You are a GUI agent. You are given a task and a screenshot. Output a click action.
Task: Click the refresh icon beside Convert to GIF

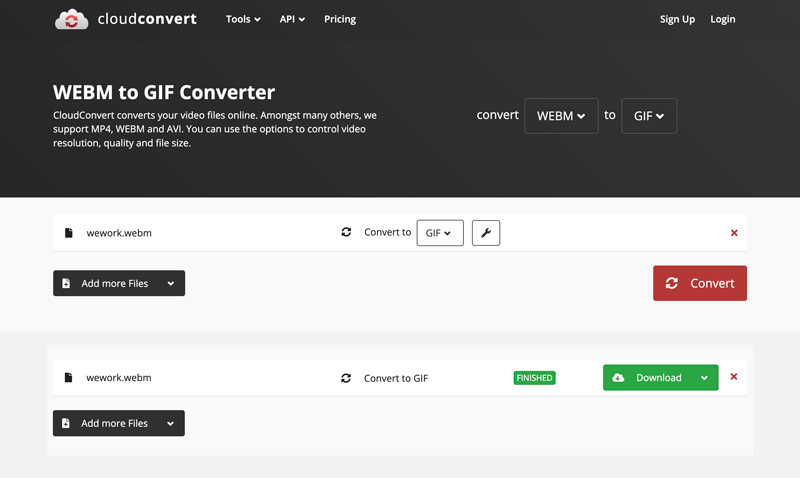346,378
